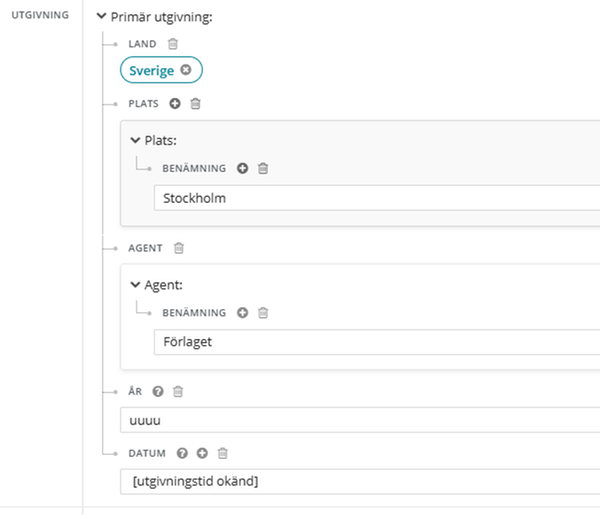Delete the BENÄMNING under Agent

(x=263, y=312)
